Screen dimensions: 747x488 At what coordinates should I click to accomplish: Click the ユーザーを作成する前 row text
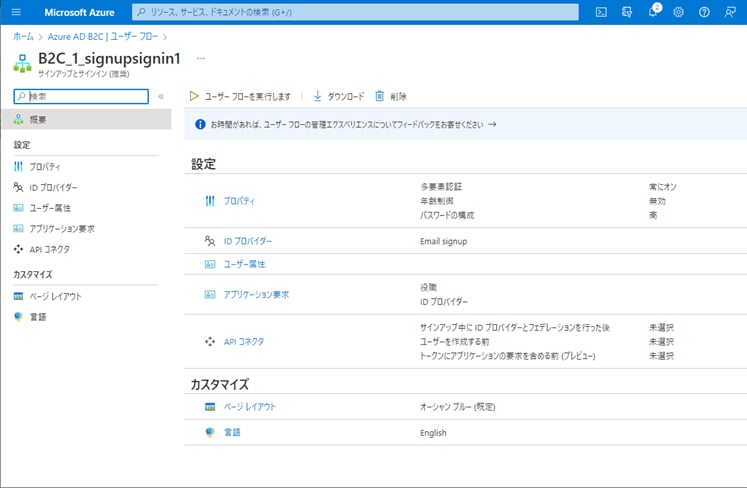point(454,342)
